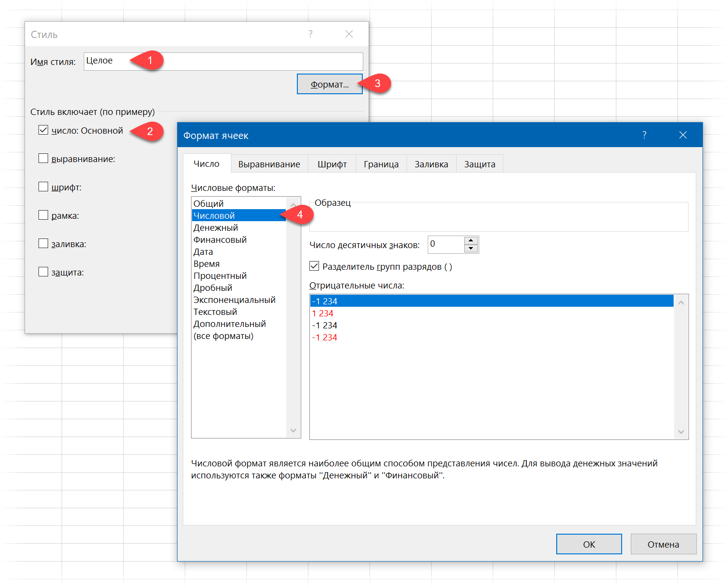Confirm with the OK button
Image resolution: width=728 pixels, height=588 pixels.
tap(589, 544)
